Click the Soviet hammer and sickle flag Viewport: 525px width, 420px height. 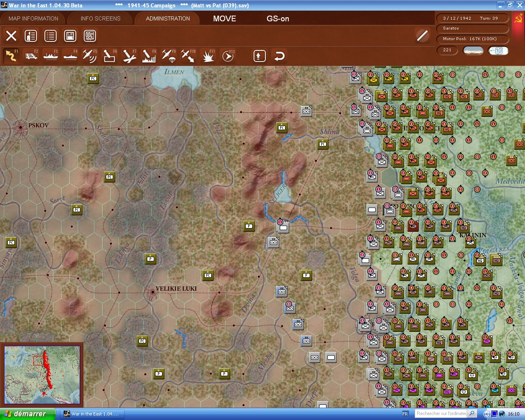[518, 19]
